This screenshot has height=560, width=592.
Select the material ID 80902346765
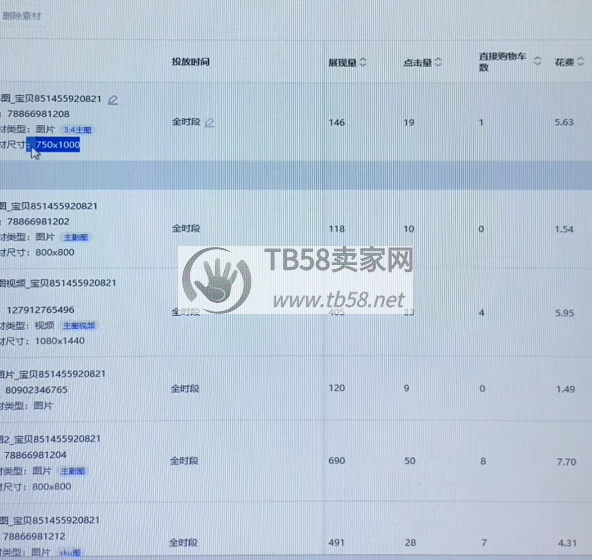click(36, 390)
